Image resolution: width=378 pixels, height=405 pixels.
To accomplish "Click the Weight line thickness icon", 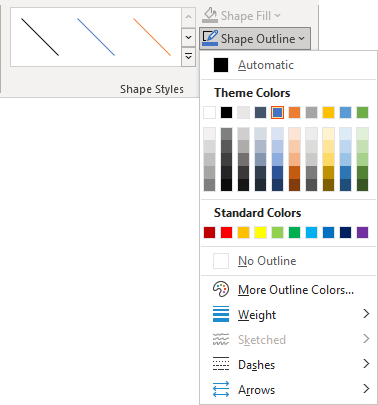I will 221,314.
